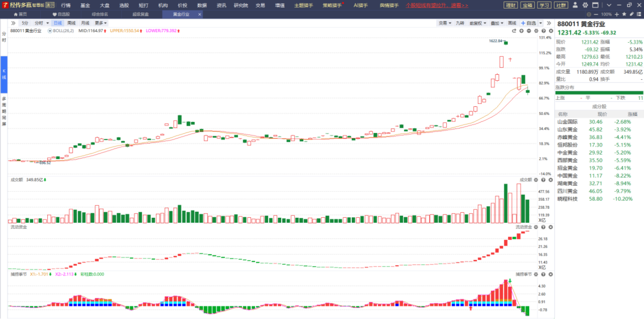Click the red 个股短线有望拉升 promo link
The height and width of the screenshot is (319, 644).
click(x=437, y=5)
